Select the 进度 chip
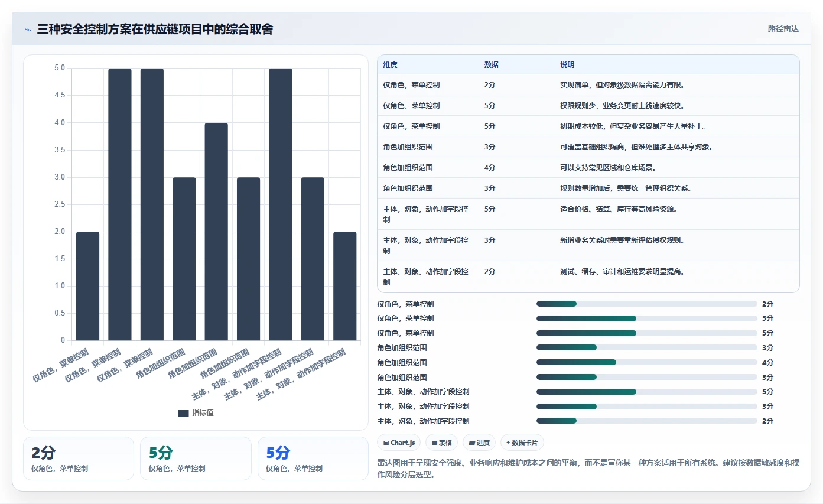Viewport: 823px width, 504px height. coord(479,442)
